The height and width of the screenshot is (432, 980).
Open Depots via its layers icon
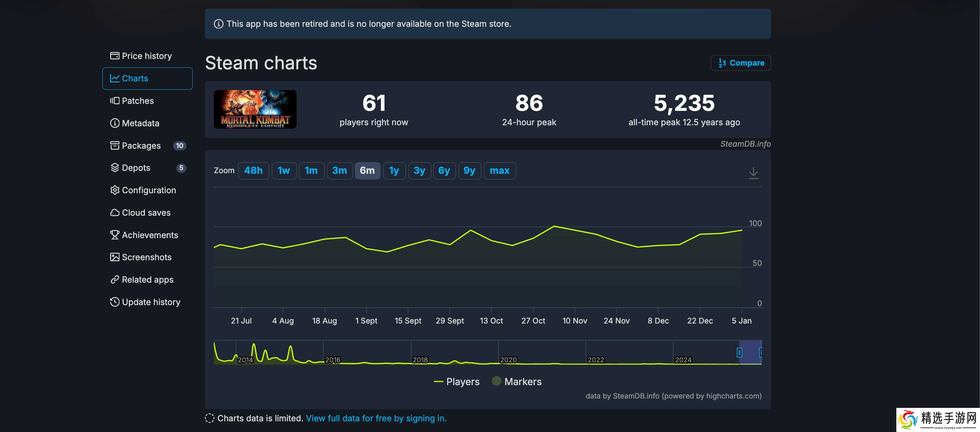pos(114,168)
